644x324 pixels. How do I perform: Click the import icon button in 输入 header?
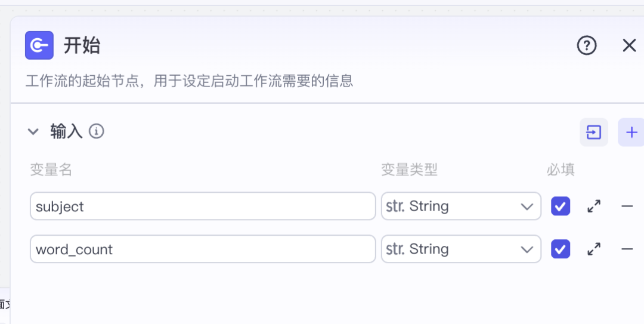594,132
